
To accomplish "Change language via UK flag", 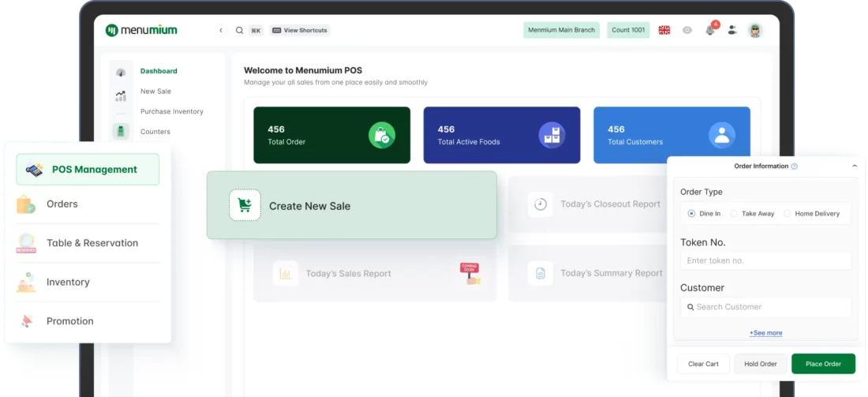I will [664, 30].
